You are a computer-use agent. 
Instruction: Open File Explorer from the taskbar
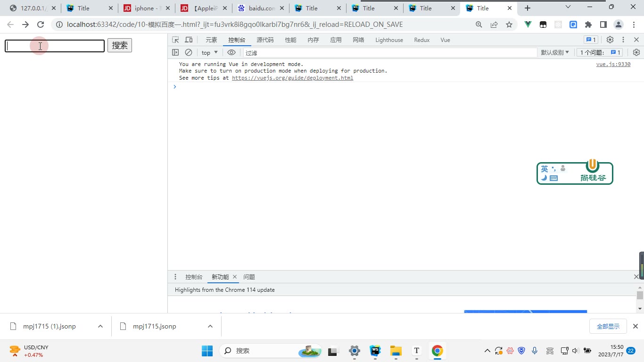(x=396, y=351)
